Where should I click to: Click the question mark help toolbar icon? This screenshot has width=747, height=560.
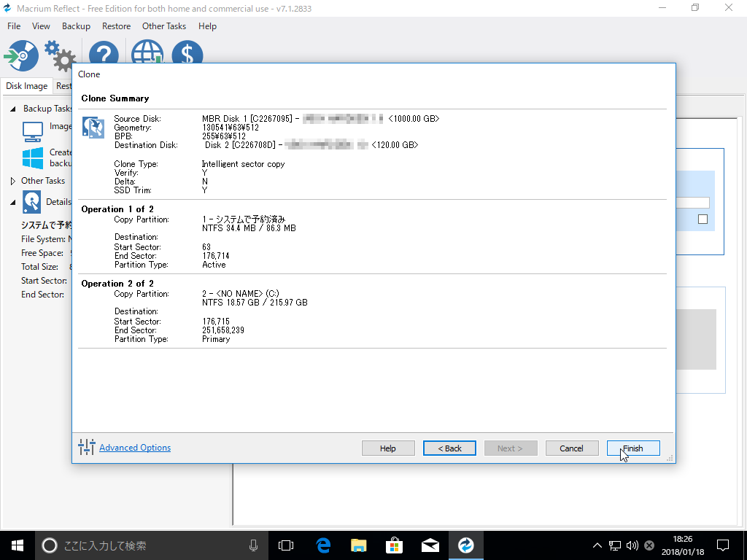point(104,53)
